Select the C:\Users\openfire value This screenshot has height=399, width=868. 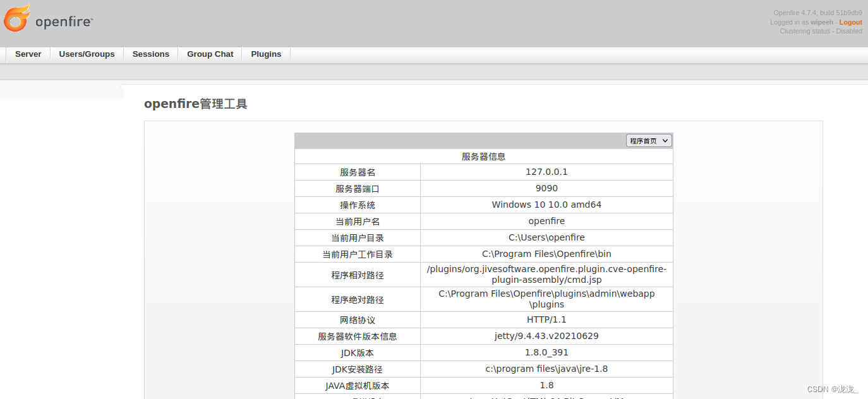pyautogui.click(x=546, y=237)
